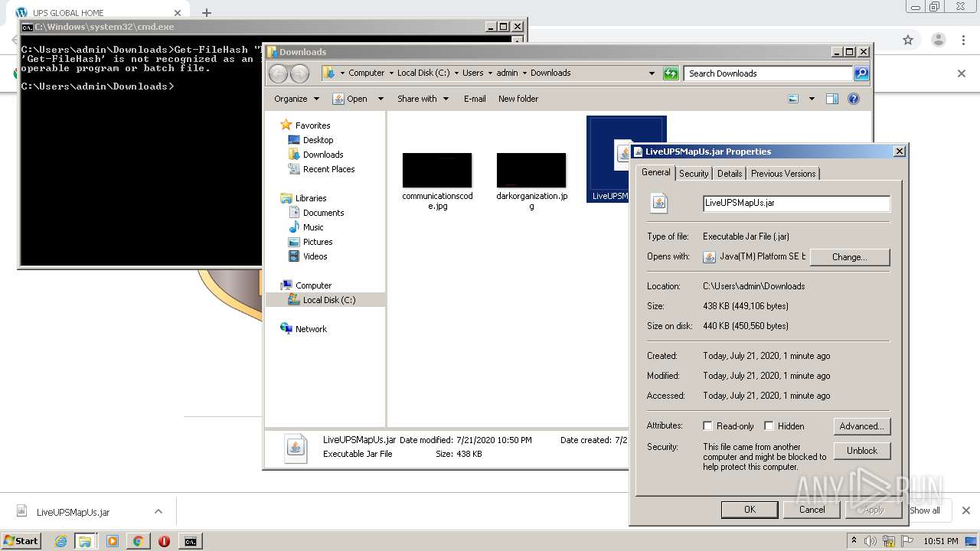Toggle the preview pane icon
This screenshot has height=551, width=980.
point(832,99)
